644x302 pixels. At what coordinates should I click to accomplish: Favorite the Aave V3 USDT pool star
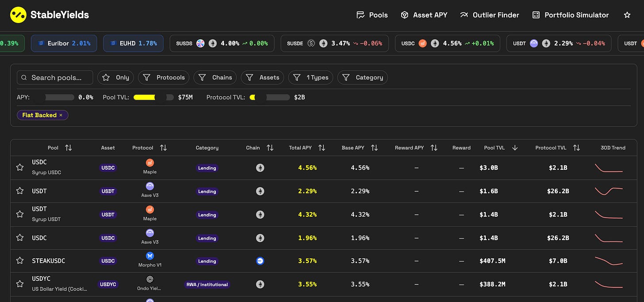(x=19, y=191)
